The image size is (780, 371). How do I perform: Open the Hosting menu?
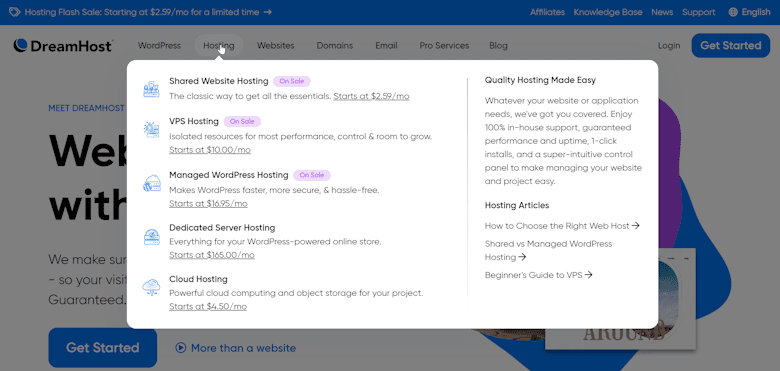pyautogui.click(x=219, y=46)
